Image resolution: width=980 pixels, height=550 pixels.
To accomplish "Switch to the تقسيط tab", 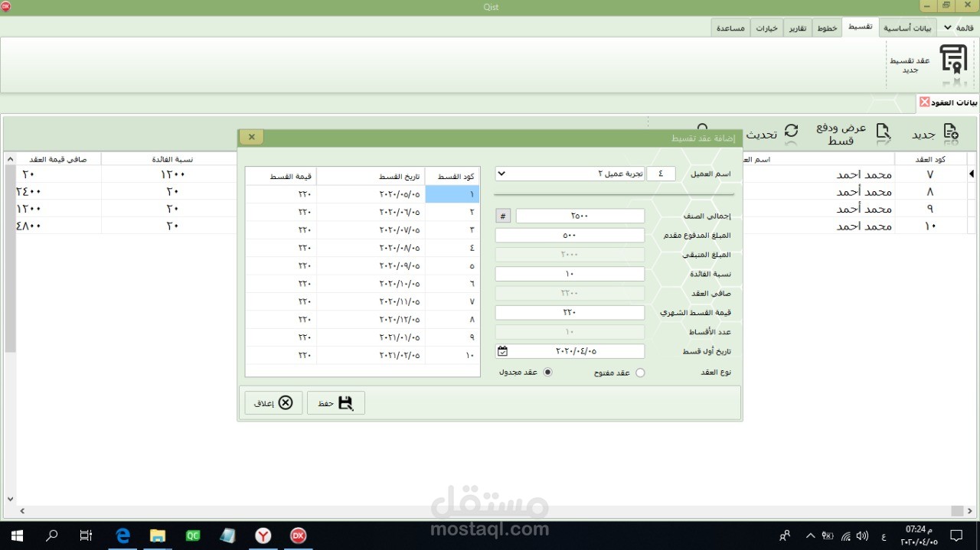I will 860,27.
